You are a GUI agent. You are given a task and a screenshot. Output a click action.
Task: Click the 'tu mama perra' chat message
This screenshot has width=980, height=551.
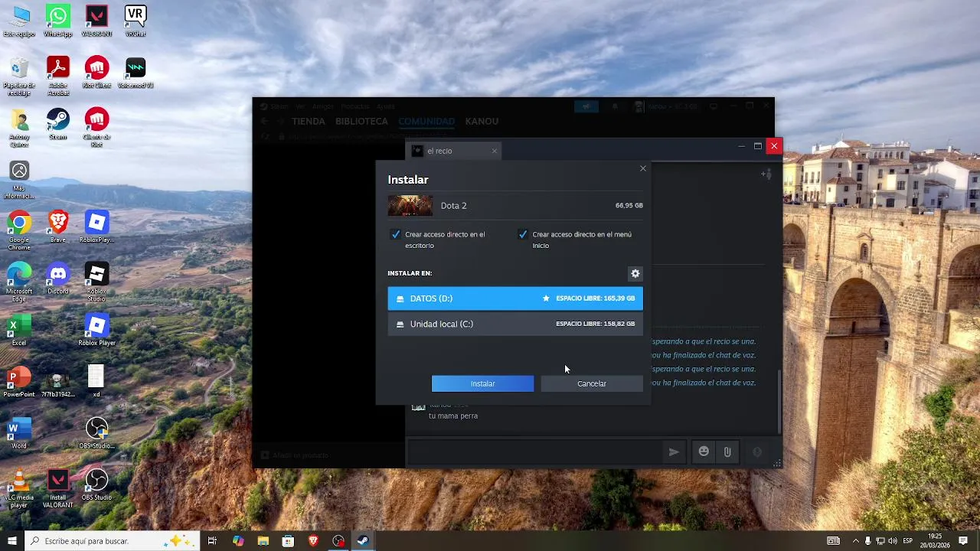click(453, 416)
